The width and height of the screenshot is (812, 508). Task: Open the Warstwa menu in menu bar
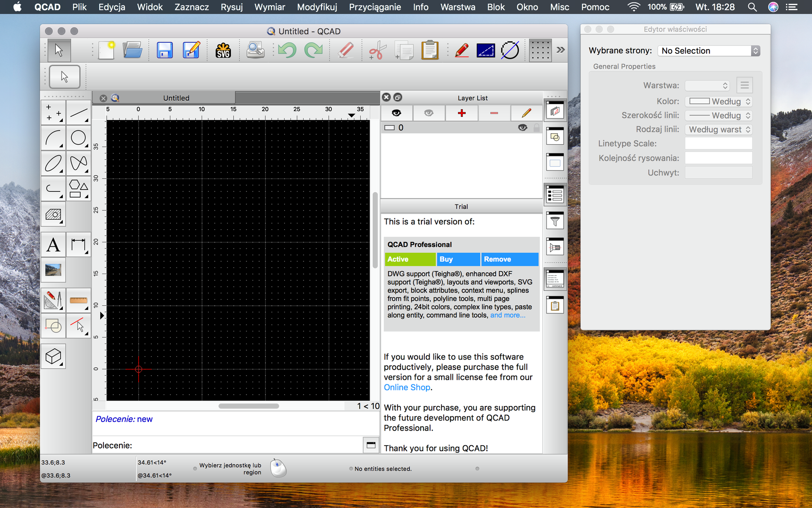pyautogui.click(x=457, y=7)
